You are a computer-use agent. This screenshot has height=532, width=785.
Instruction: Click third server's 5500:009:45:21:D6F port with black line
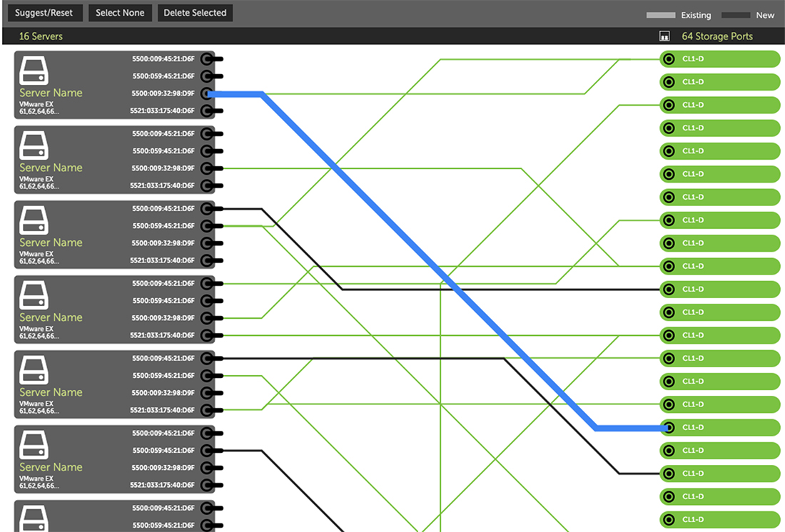point(207,209)
